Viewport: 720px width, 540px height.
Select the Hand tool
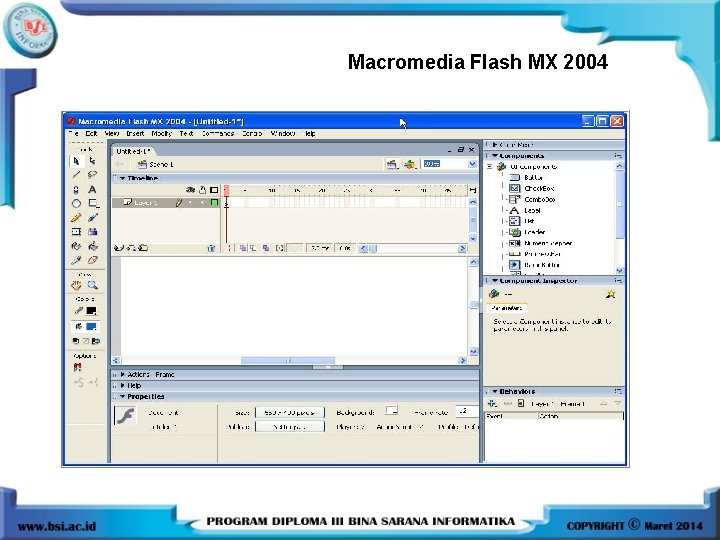(76, 285)
